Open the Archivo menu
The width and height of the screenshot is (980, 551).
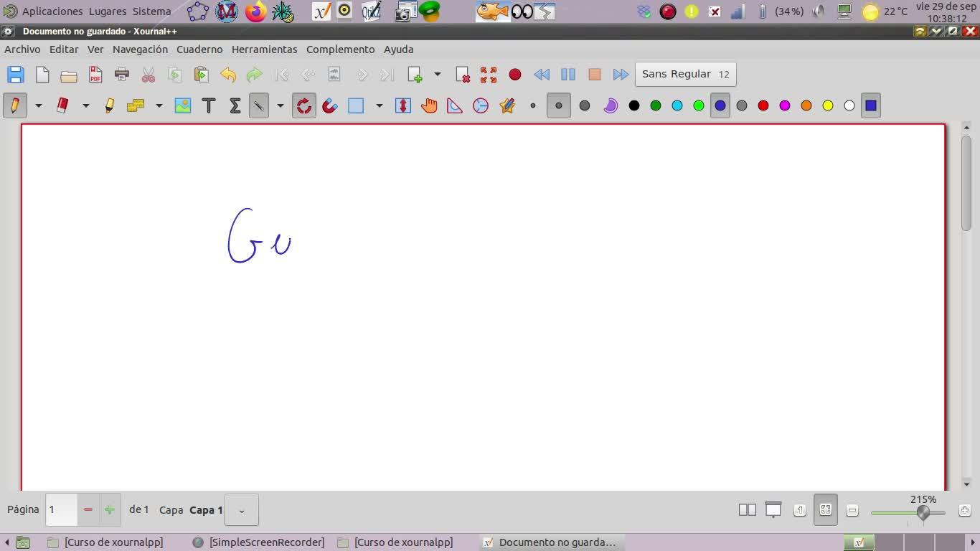(x=22, y=50)
